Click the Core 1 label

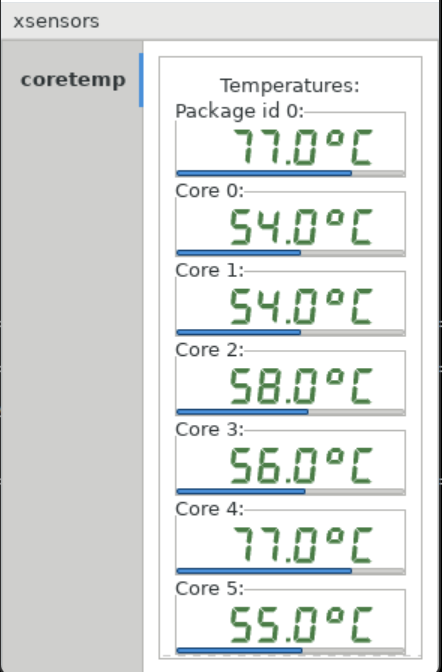(210, 270)
